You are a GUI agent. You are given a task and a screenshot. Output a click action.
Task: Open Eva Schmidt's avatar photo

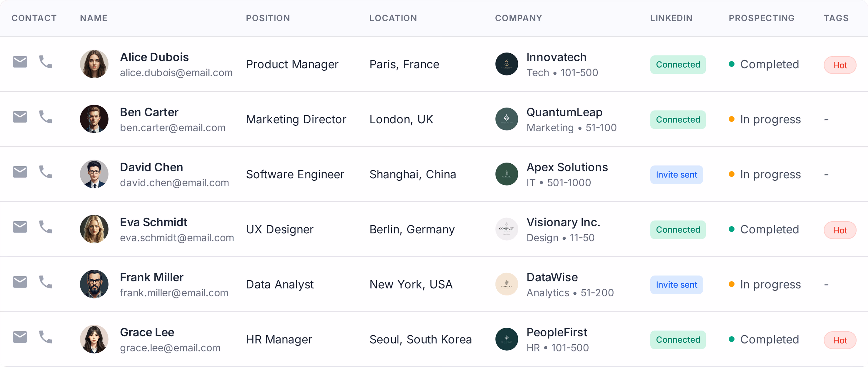(94, 229)
